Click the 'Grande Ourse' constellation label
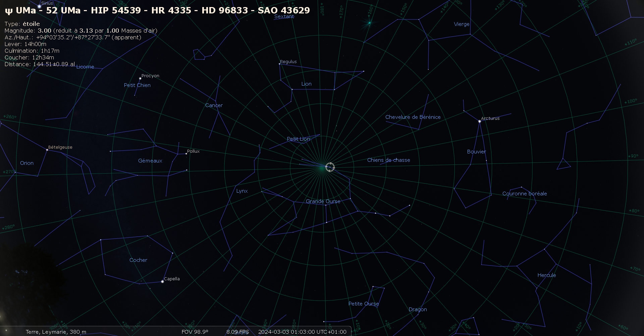This screenshot has height=336, width=644. tap(323, 201)
